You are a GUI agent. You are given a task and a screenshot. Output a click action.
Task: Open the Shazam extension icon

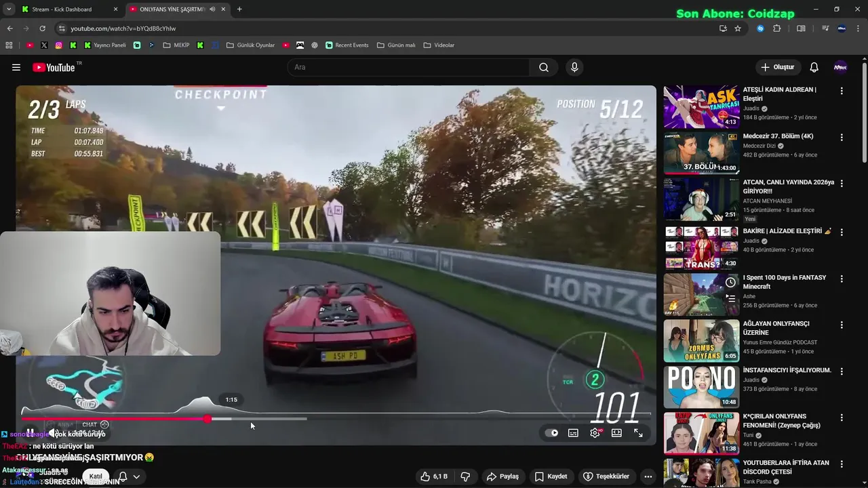coord(760,28)
